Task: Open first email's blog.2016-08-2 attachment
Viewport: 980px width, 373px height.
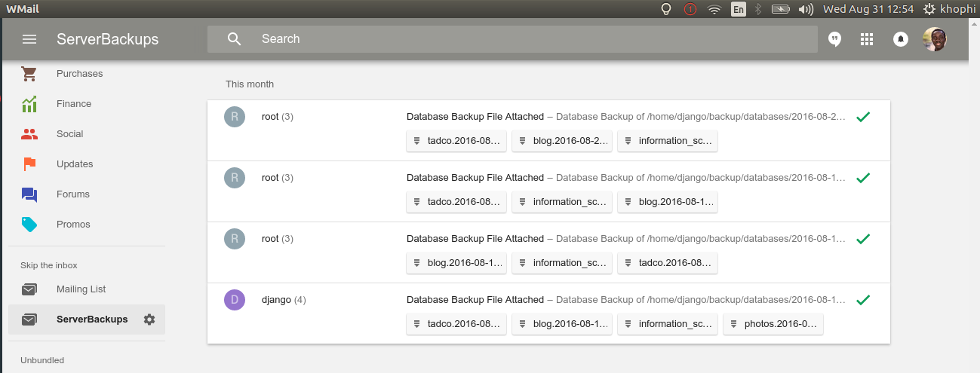Action: point(562,141)
